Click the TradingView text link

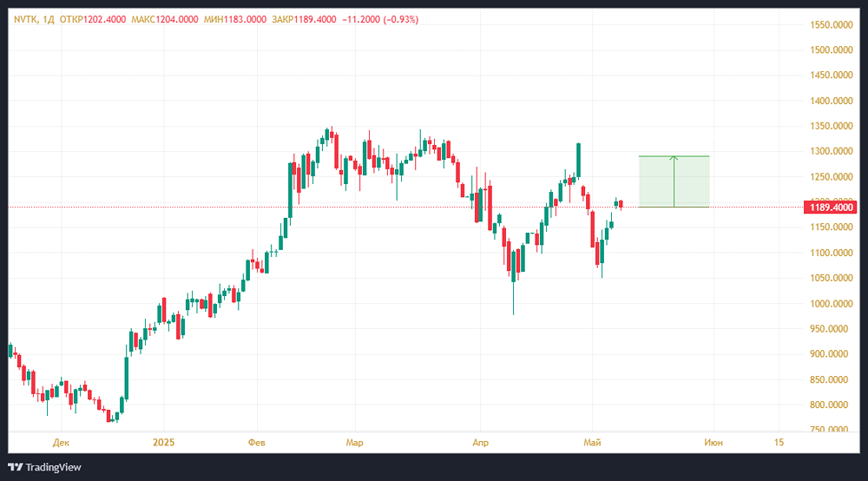[53, 467]
